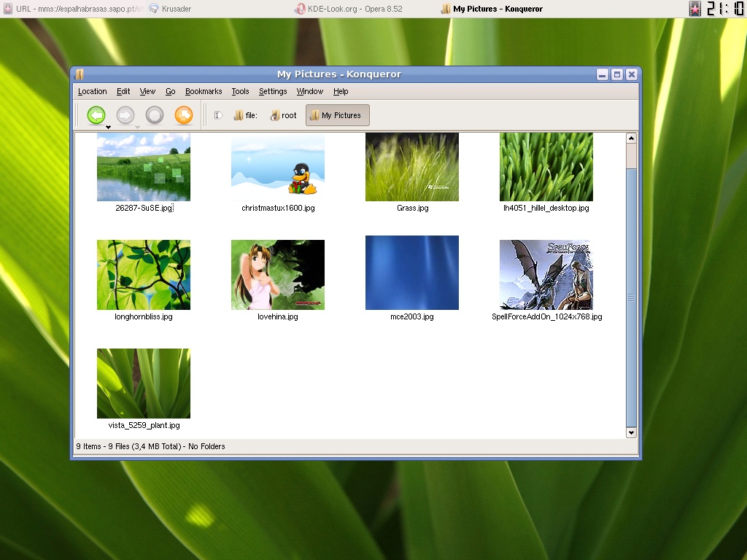Image resolution: width=747 pixels, height=560 pixels.
Task: Click the grey Forward arrow button
Action: [125, 115]
